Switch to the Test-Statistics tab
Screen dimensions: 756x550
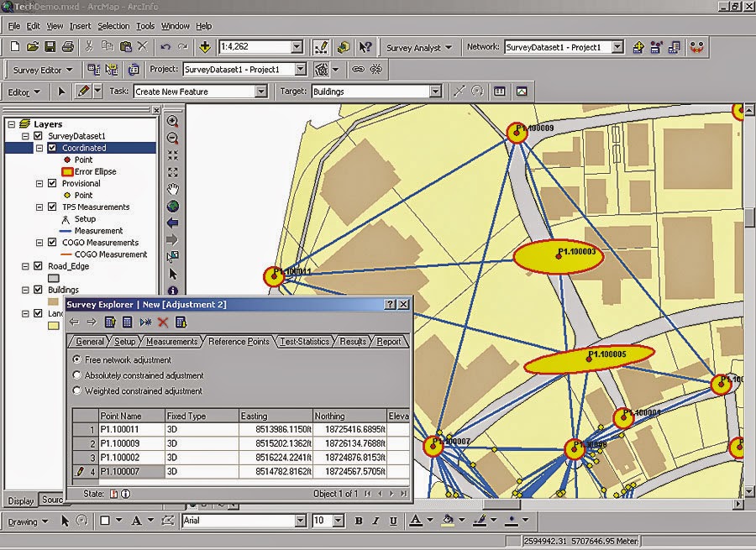(x=305, y=341)
